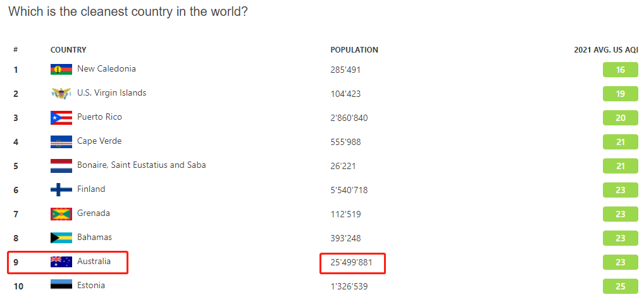
Task: Click the Cape Verde flag icon
Action: pos(61,142)
